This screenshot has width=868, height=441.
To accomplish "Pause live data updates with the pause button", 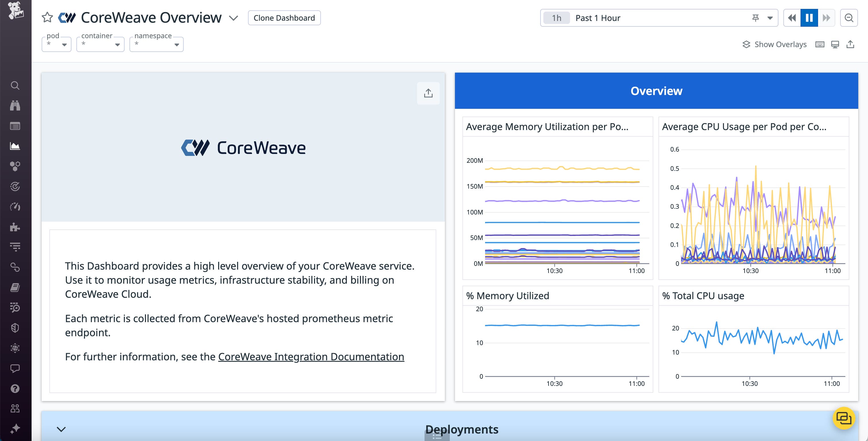I will [x=809, y=18].
